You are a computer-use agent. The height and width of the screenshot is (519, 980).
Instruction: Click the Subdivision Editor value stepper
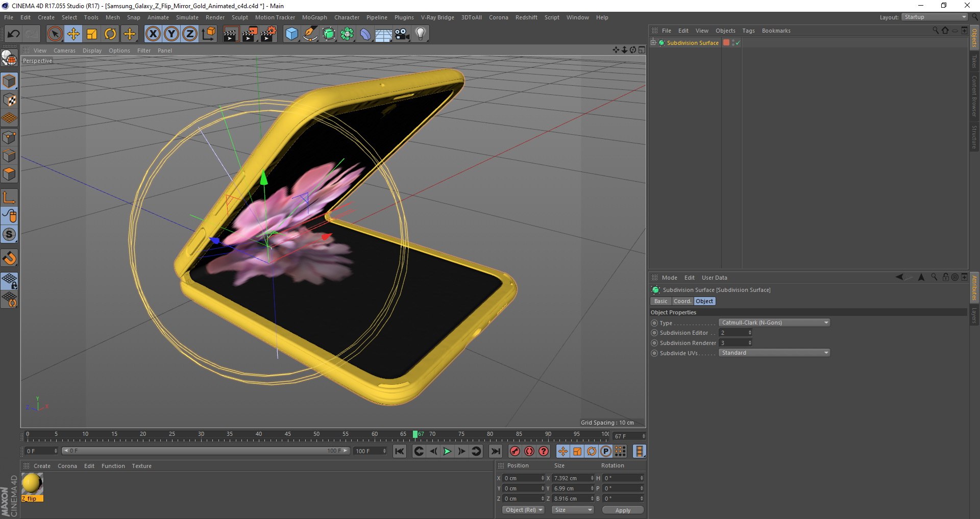750,333
